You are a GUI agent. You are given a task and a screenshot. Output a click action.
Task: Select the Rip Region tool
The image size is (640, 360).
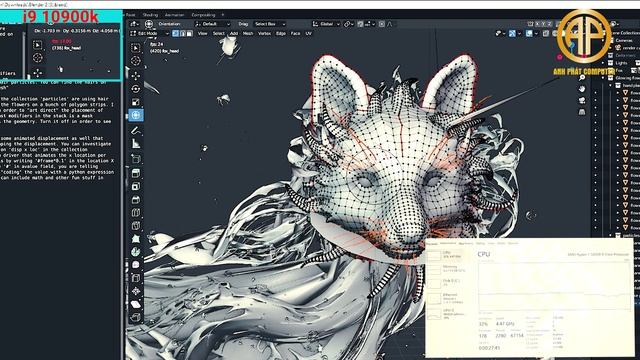click(136, 317)
